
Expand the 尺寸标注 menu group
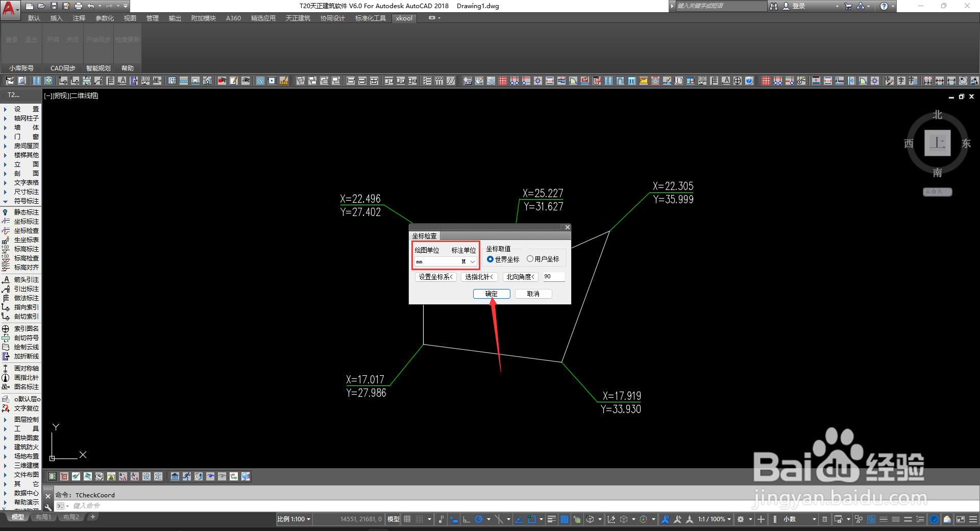coord(21,192)
